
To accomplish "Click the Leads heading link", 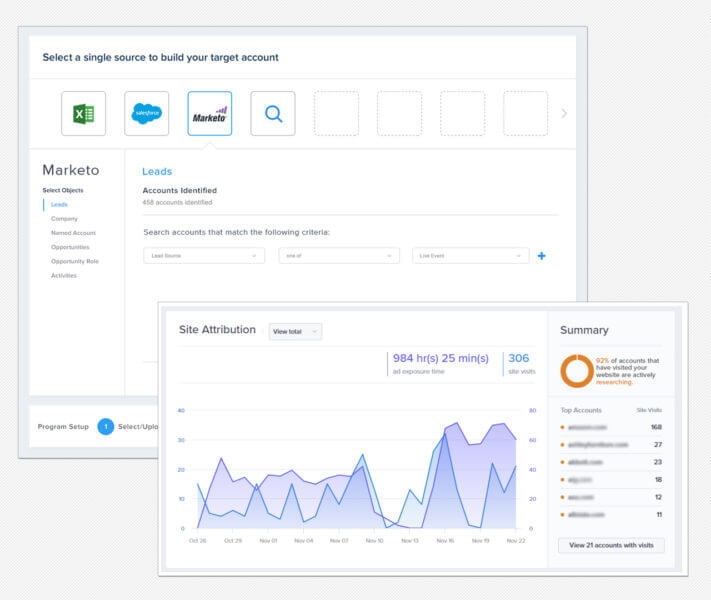I will pyautogui.click(x=157, y=171).
